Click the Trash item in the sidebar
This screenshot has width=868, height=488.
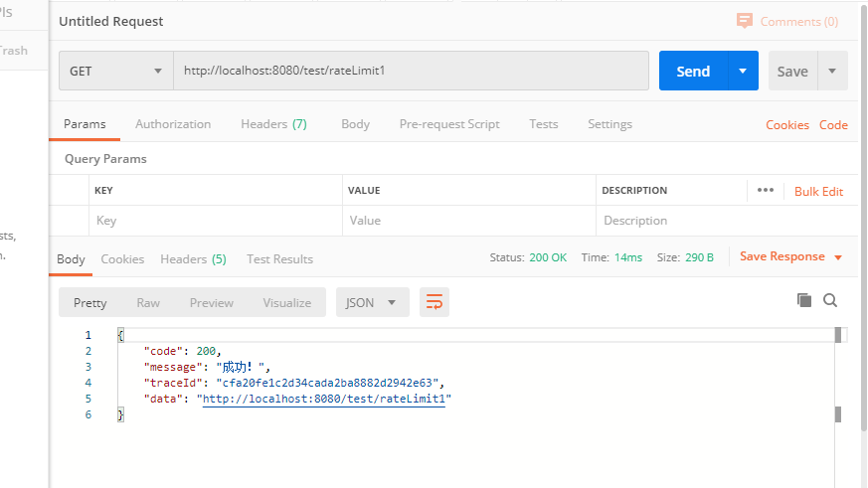pos(13,51)
